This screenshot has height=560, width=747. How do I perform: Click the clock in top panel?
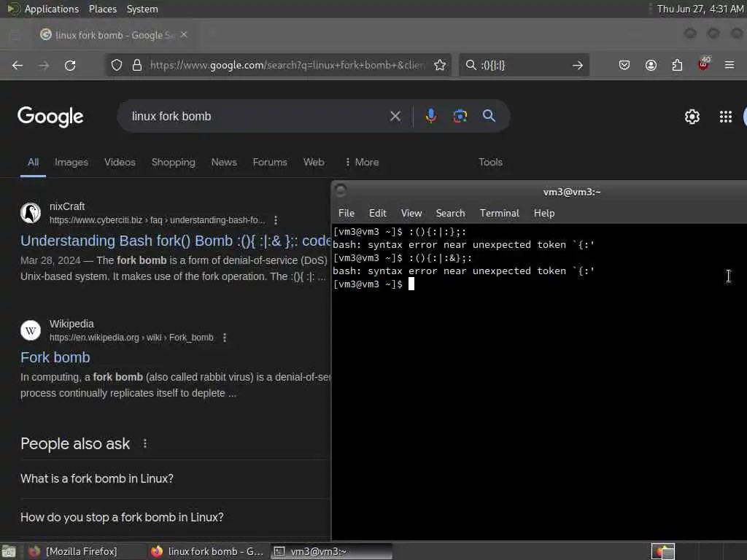coord(700,9)
